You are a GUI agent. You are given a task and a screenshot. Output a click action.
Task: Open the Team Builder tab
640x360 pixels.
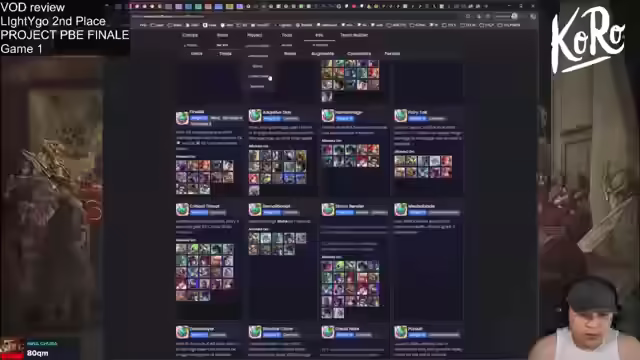354,35
